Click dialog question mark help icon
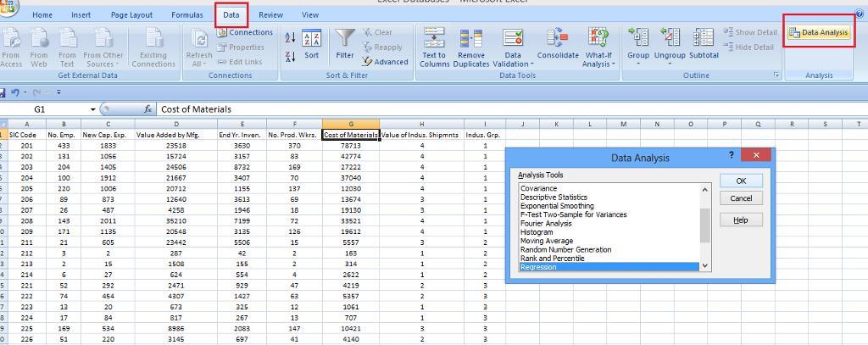 732,154
